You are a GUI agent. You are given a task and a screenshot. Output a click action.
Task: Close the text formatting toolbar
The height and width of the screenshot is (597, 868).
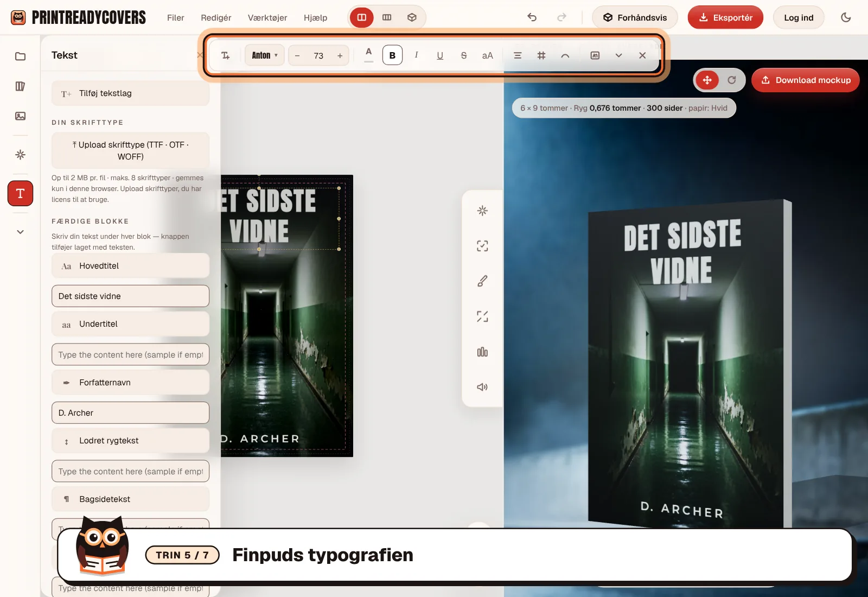coord(642,55)
